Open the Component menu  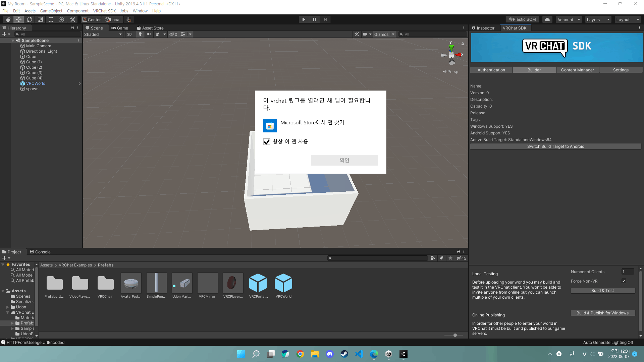coord(78,11)
